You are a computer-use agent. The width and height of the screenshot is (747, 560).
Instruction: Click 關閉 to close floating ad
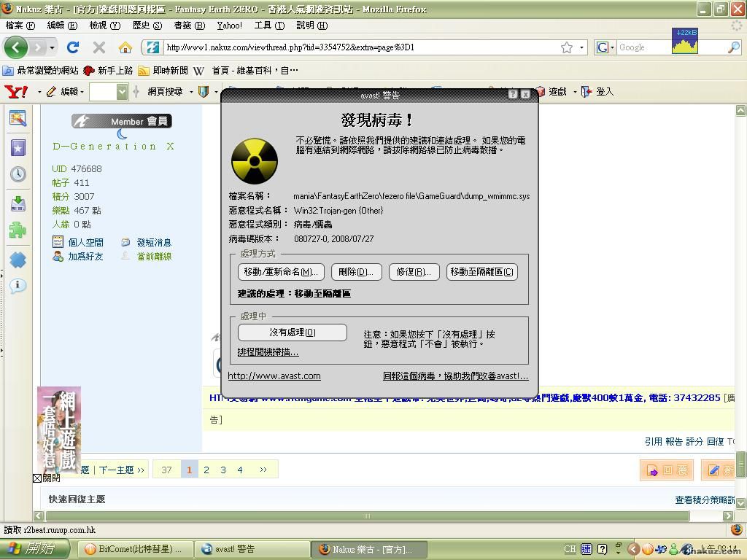47,478
